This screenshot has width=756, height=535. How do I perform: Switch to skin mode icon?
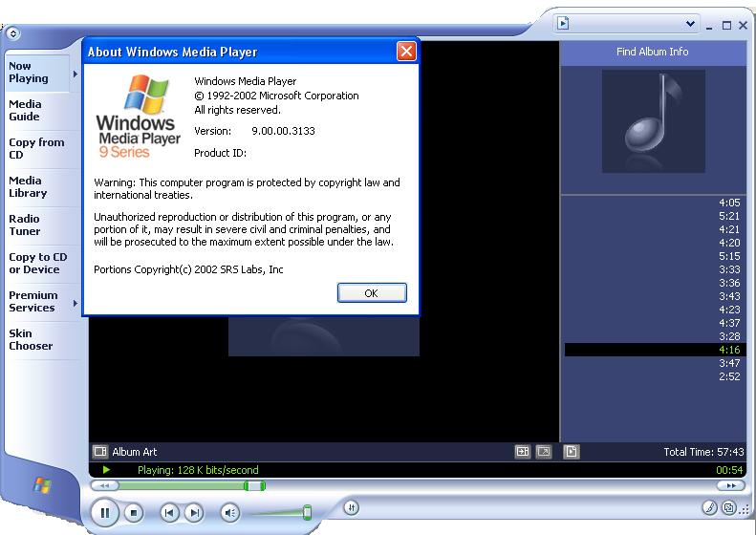click(729, 507)
